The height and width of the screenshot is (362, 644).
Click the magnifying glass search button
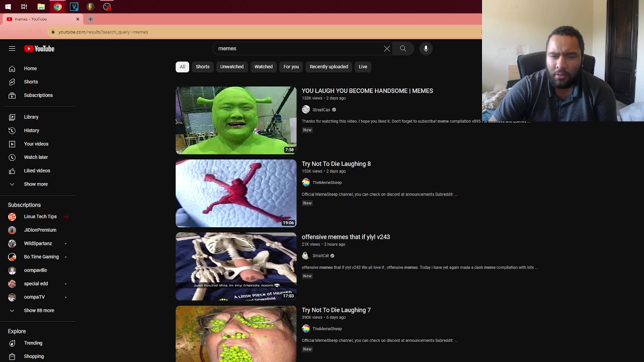click(x=403, y=49)
